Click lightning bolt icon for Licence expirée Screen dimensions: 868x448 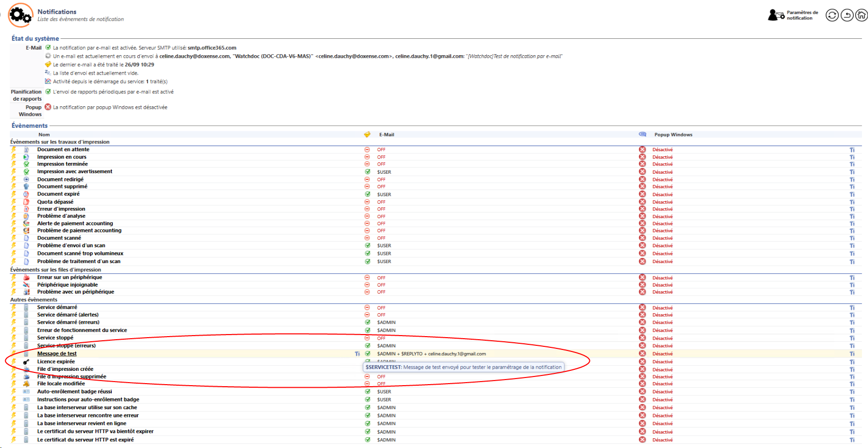[x=14, y=362]
